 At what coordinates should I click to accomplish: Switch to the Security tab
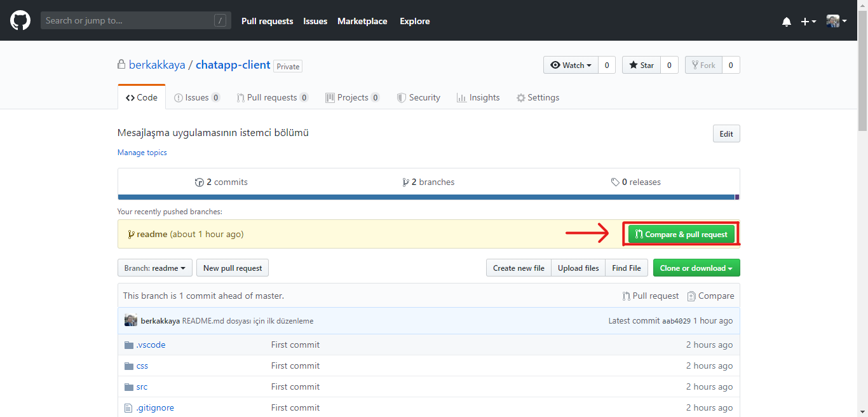[x=419, y=97]
